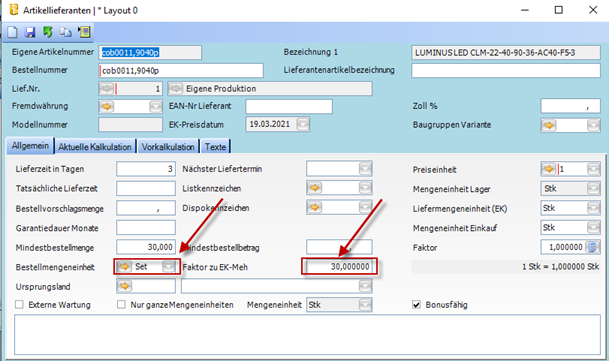
Task: Open the Liefermengeneinheit (EK) dropdown
Action: (x=593, y=208)
